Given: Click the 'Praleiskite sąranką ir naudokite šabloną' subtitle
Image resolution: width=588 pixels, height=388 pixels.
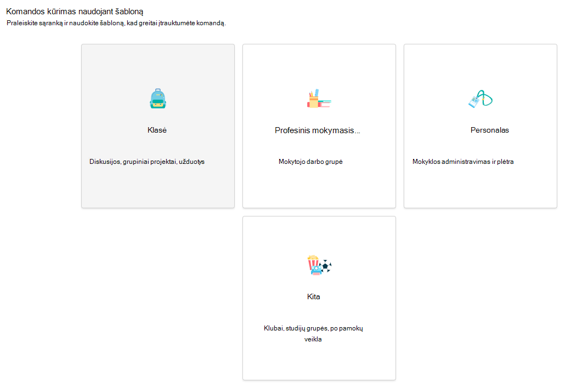Looking at the screenshot, I should 116,23.
